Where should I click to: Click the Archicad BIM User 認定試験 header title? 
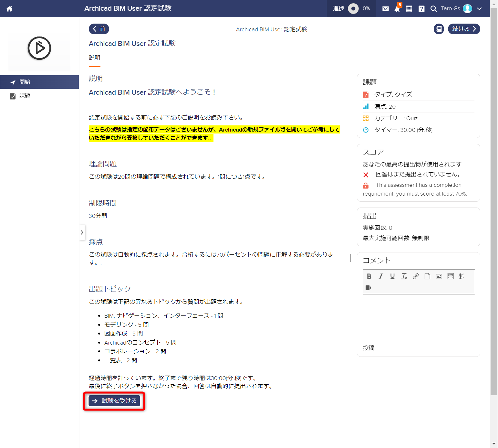[128, 8]
